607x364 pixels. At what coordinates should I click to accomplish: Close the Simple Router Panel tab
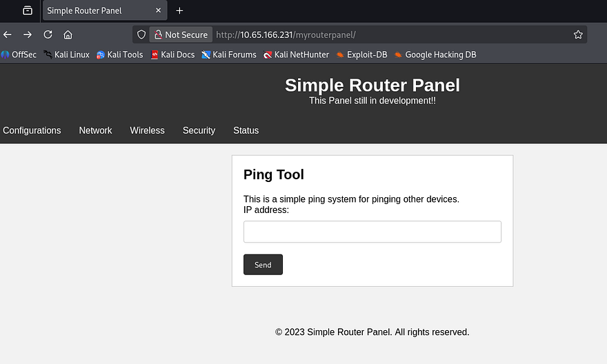(158, 10)
